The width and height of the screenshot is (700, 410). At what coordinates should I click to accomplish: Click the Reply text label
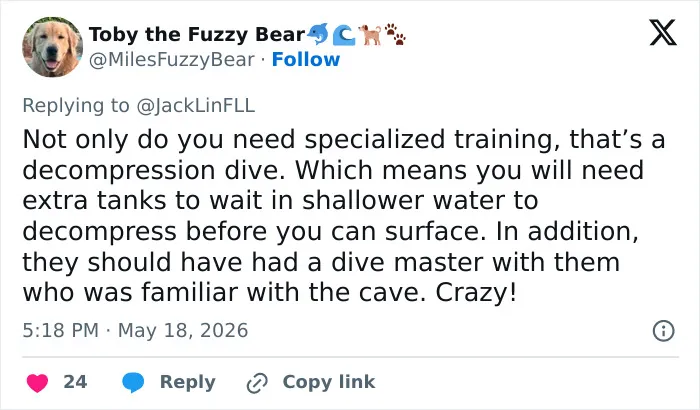pos(188,382)
